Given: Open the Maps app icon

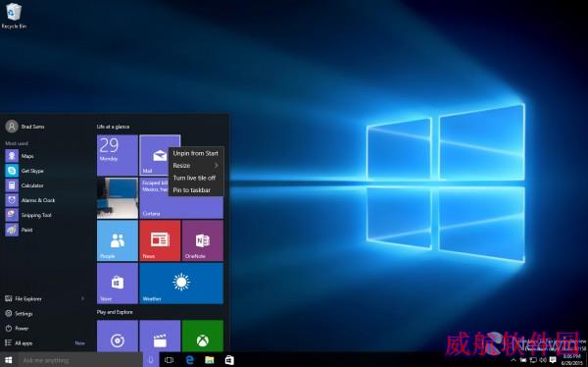Looking at the screenshot, I should coord(12,156).
